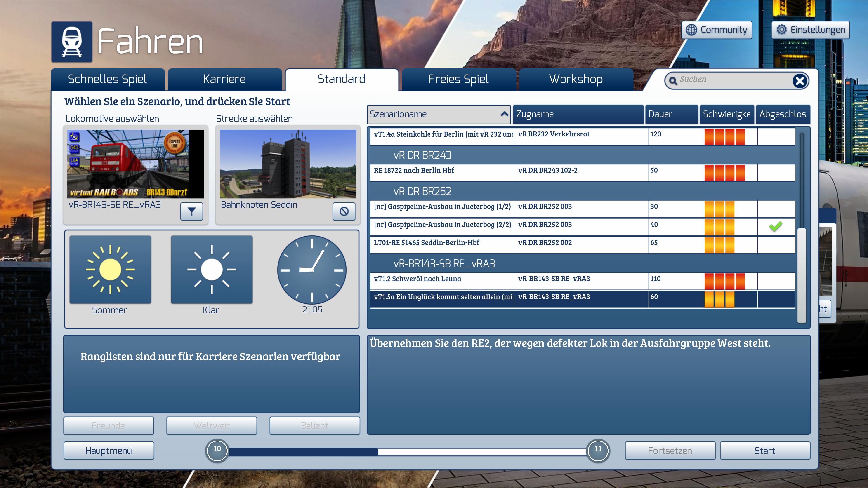This screenshot has height=488, width=868.
Task: Sort by Szenarioname column arrow
Action: click(x=504, y=114)
